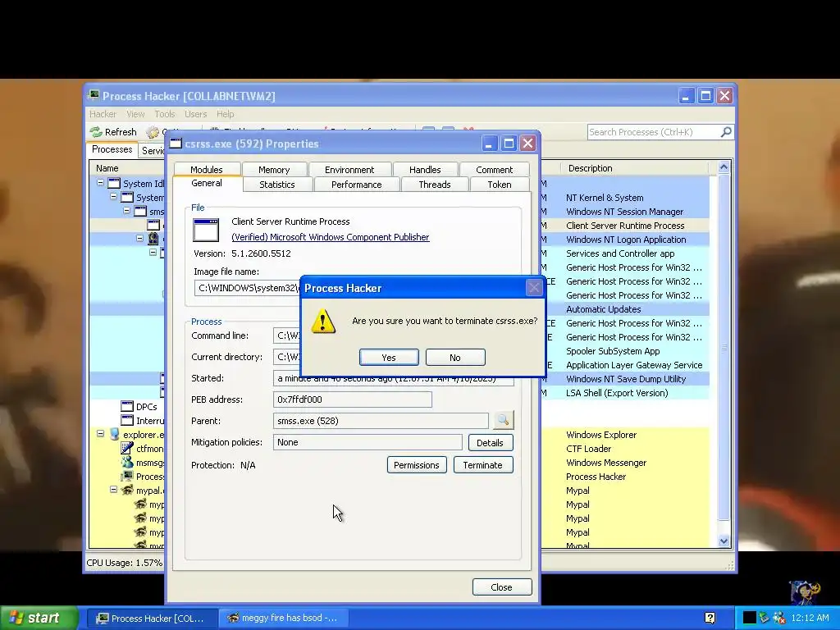The image size is (840, 630).
Task: Switch to the Environment tab
Action: pyautogui.click(x=349, y=169)
